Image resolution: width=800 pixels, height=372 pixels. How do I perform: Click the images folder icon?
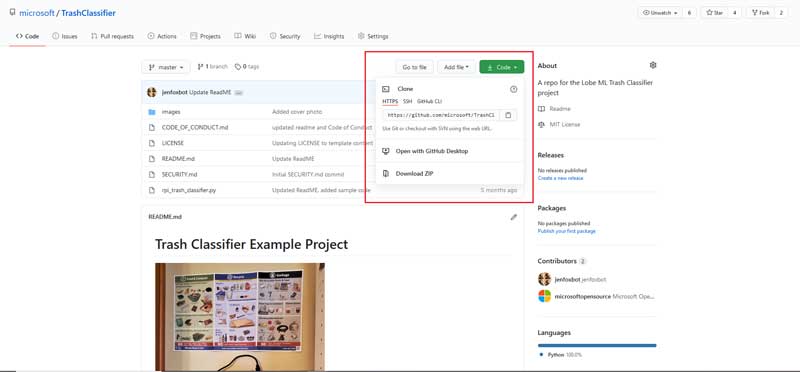152,112
